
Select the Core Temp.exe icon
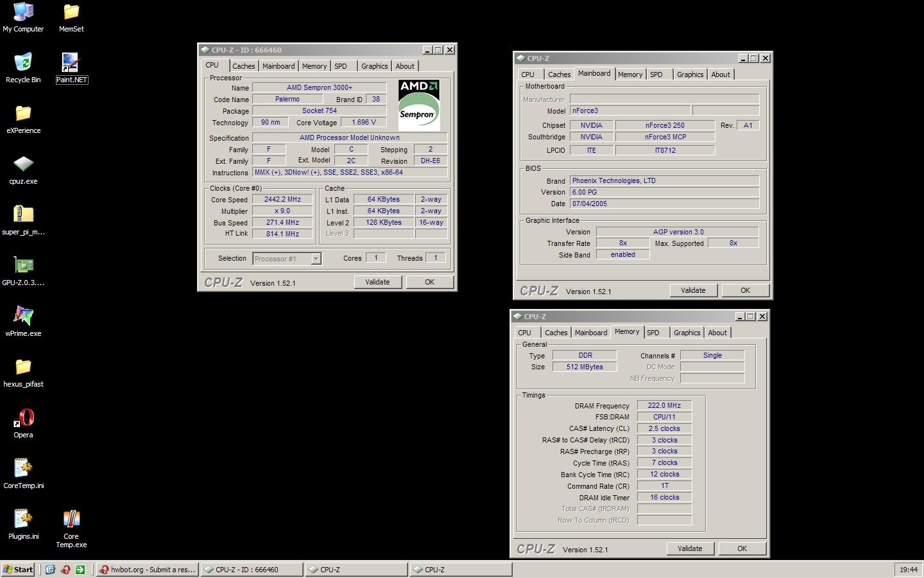pos(71,520)
